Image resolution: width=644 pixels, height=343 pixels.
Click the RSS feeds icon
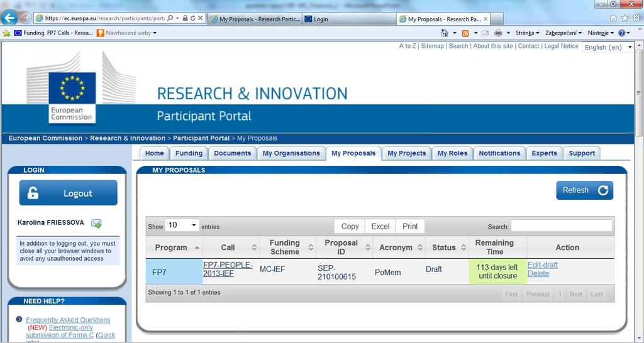coord(465,33)
